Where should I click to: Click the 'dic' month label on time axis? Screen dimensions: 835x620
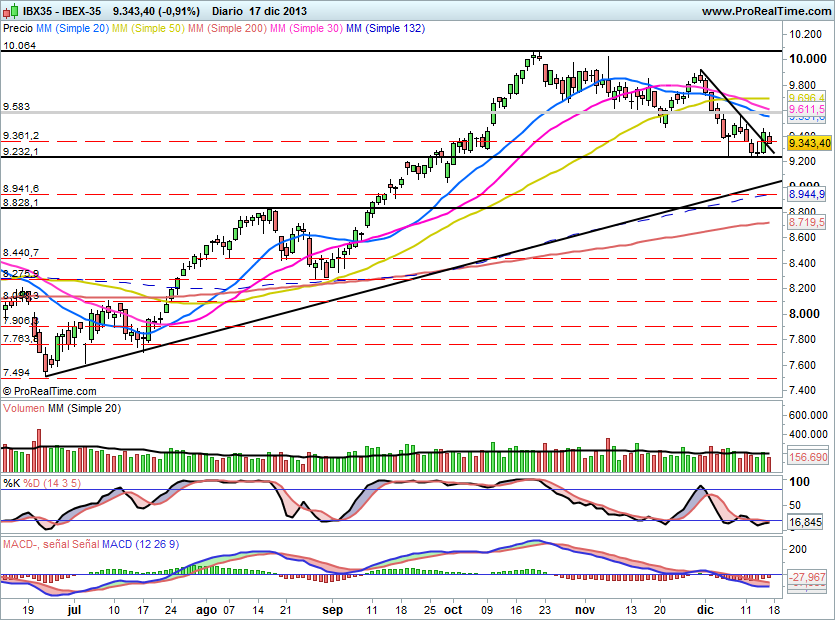coord(705,610)
